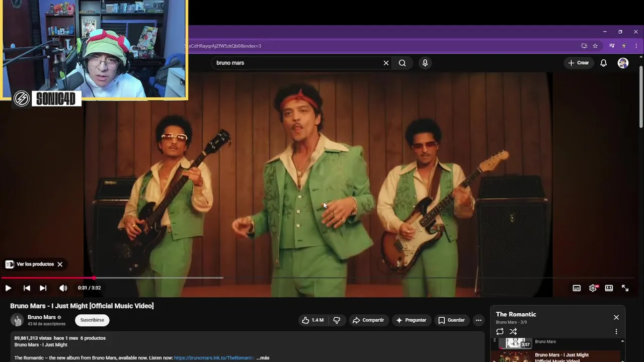644x362 pixels.
Task: Open YouTube notifications bell
Action: (603, 63)
